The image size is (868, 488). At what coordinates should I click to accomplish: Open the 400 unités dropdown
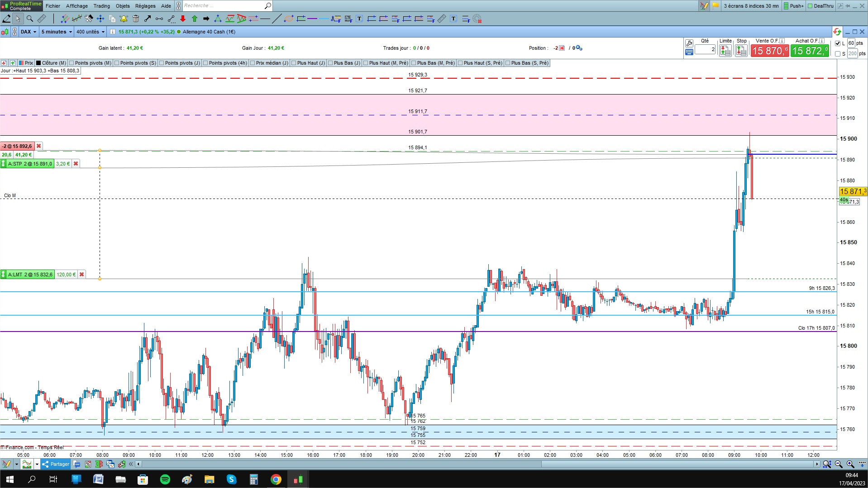(91, 32)
